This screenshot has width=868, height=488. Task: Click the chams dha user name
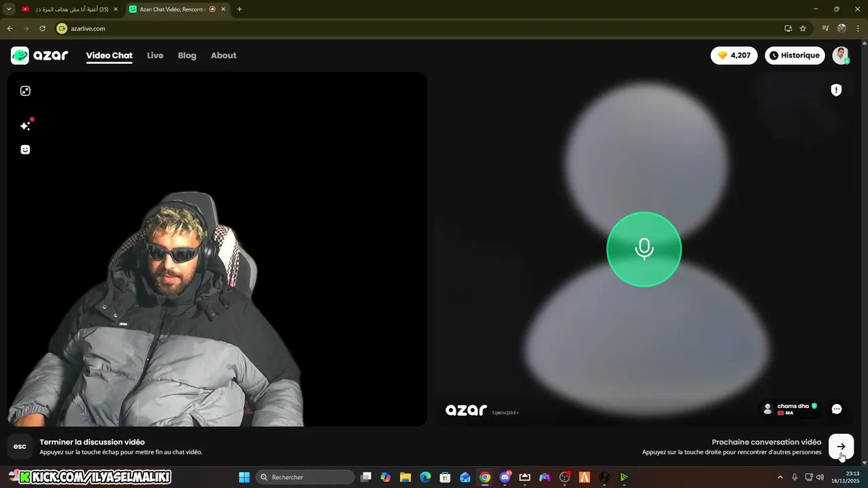tap(793, 406)
